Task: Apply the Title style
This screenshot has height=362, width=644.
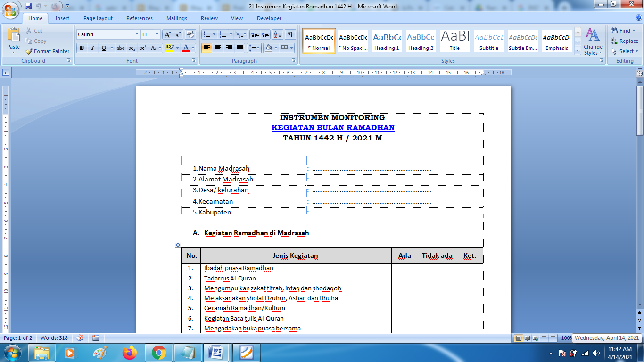Action: pos(454,41)
